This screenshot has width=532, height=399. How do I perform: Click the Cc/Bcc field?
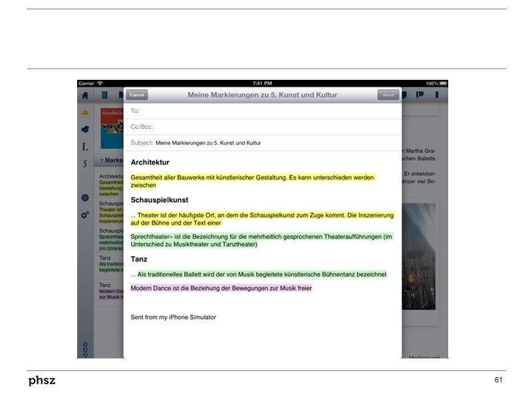pos(266,126)
